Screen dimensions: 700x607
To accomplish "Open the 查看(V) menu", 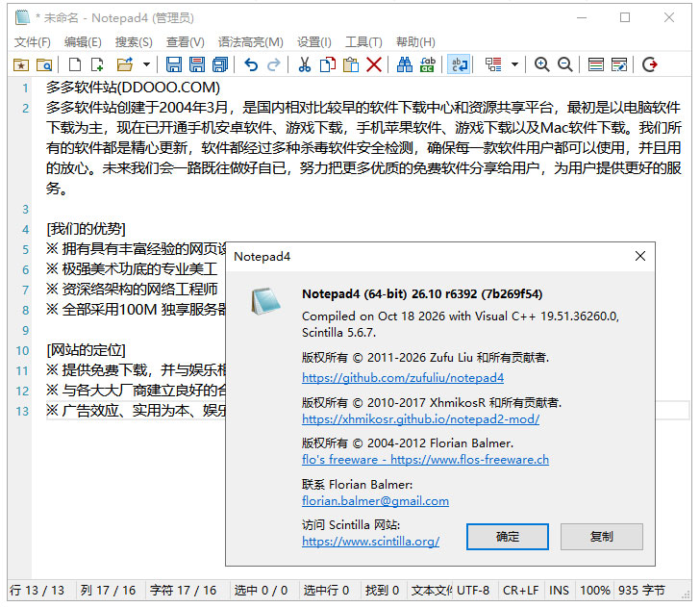I will (x=186, y=42).
